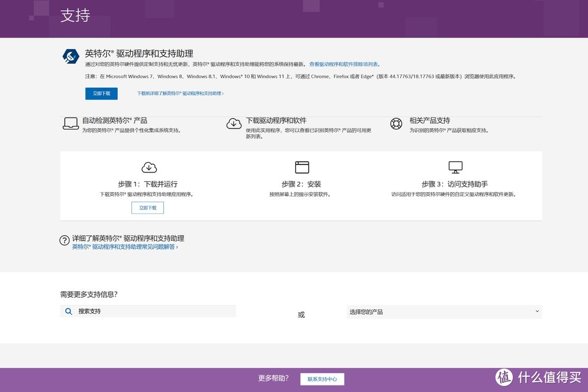
Task: Click the 步骤 2：安装 title
Action: pyautogui.click(x=302, y=184)
